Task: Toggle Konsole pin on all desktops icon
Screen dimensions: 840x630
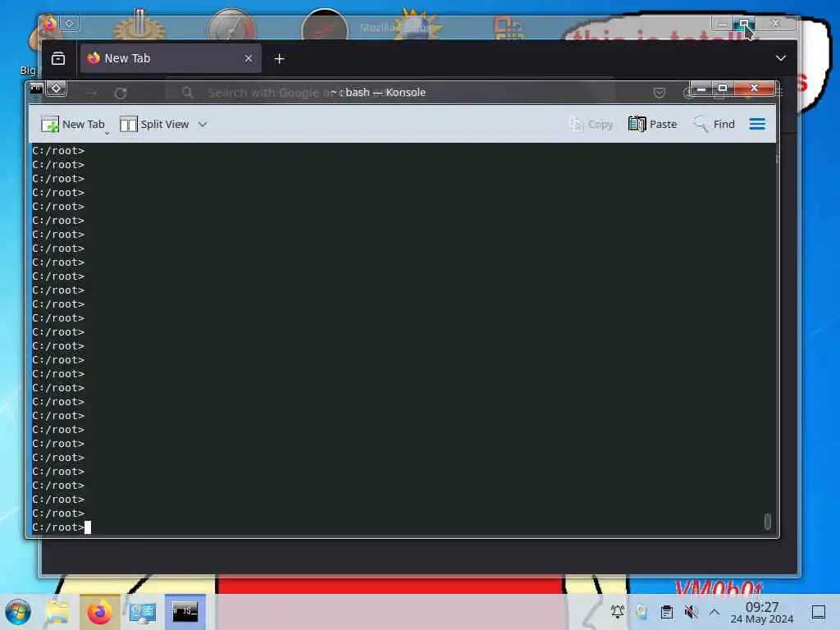Action: coord(57,89)
